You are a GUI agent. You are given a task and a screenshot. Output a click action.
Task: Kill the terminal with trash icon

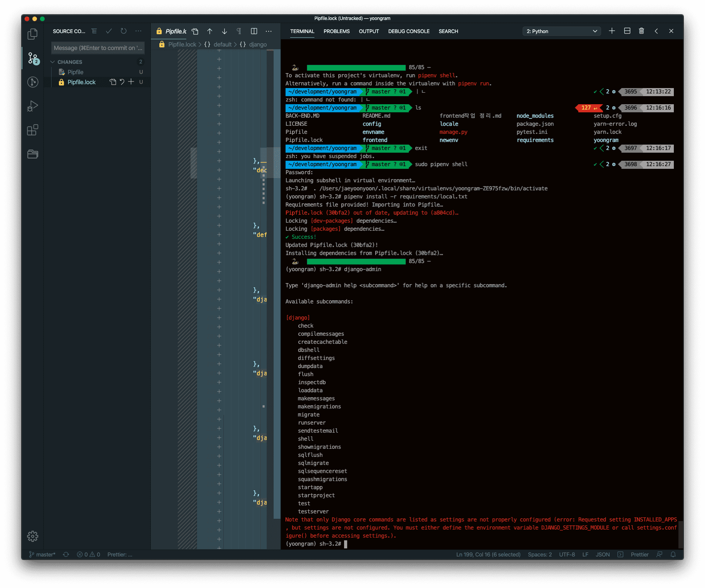click(642, 31)
